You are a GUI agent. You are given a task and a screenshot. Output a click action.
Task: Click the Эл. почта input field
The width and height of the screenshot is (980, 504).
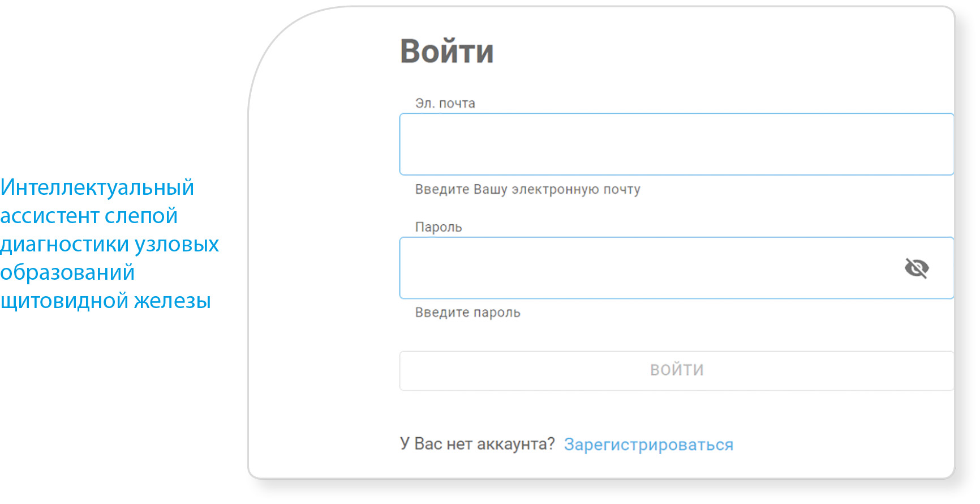click(x=676, y=144)
